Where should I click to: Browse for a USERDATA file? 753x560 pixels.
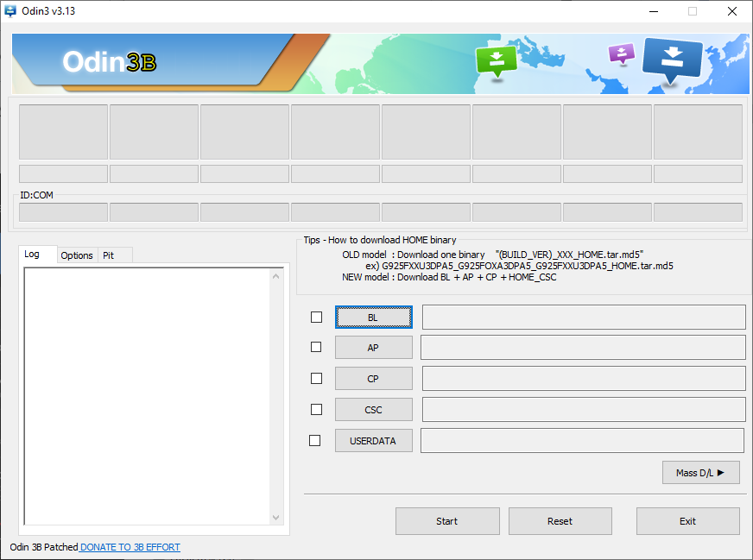374,441
